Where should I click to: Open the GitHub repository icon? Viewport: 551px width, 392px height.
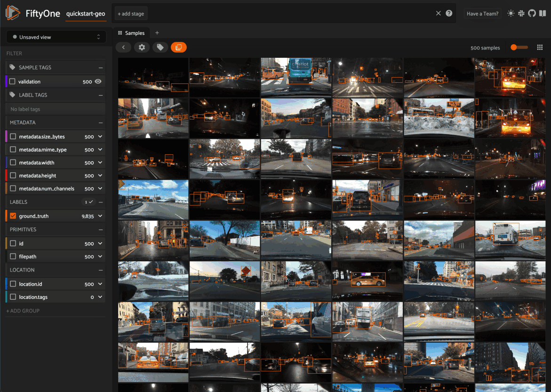[x=532, y=13]
